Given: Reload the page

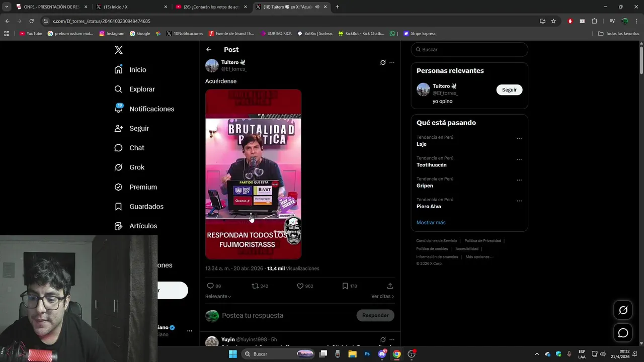Looking at the screenshot, I should (31, 21).
